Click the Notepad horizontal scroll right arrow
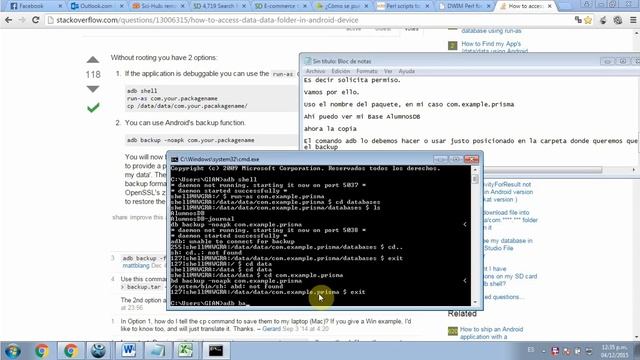This screenshot has height=360, width=640. coord(634,170)
